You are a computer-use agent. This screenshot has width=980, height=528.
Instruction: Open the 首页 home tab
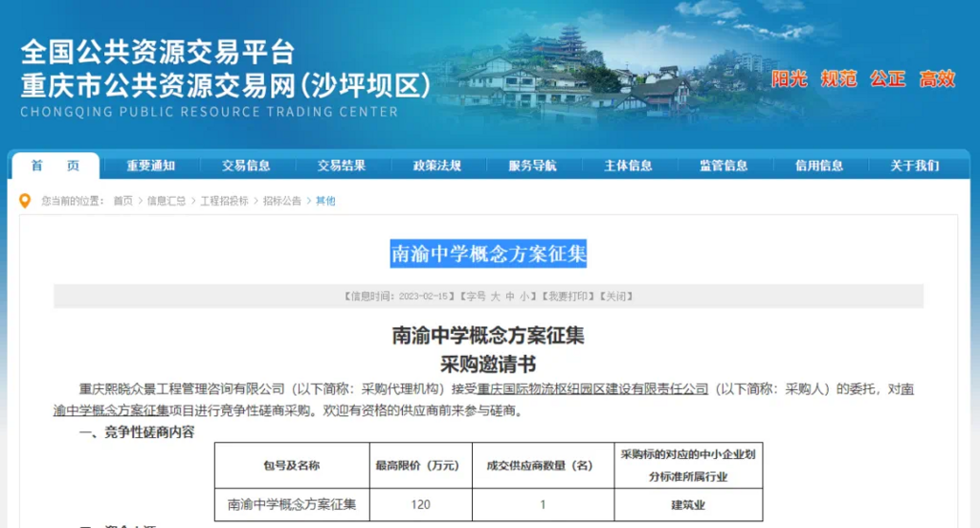pyautogui.click(x=55, y=165)
